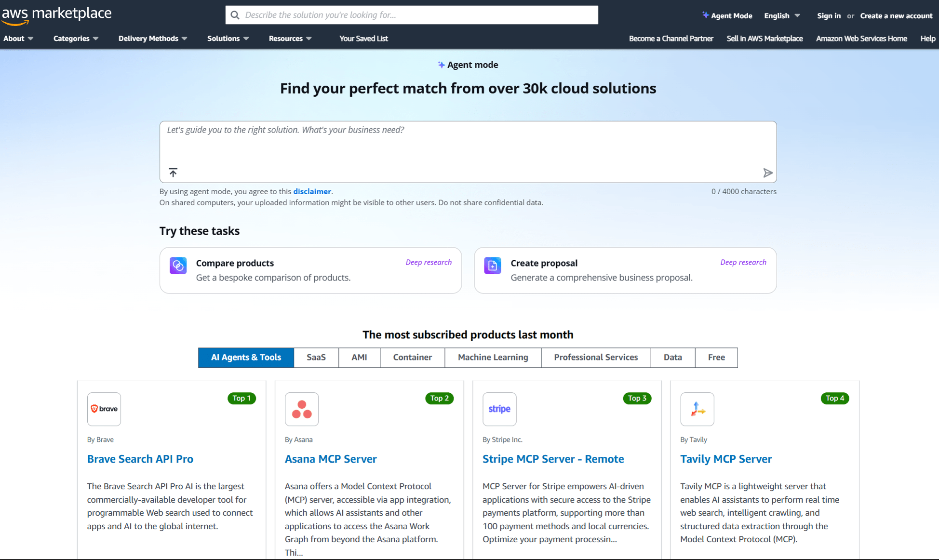Expand the Categories menu
This screenshot has height=560, width=939.
(x=75, y=39)
